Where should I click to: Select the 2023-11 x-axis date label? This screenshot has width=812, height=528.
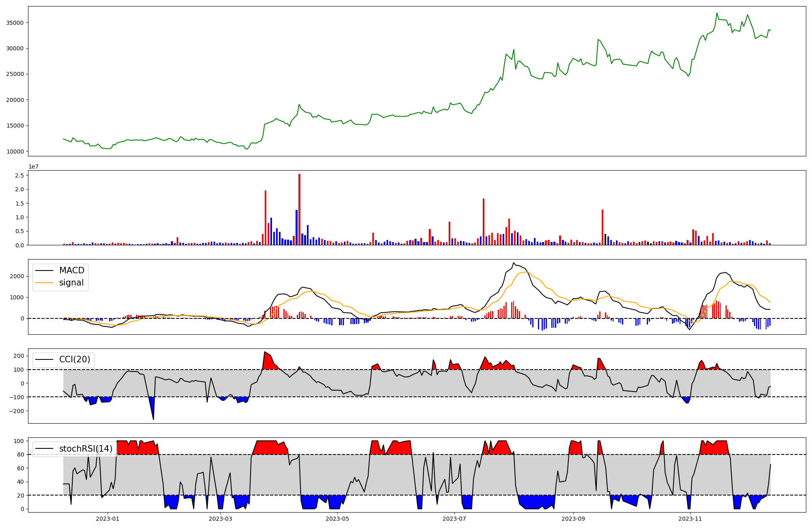coord(690,519)
